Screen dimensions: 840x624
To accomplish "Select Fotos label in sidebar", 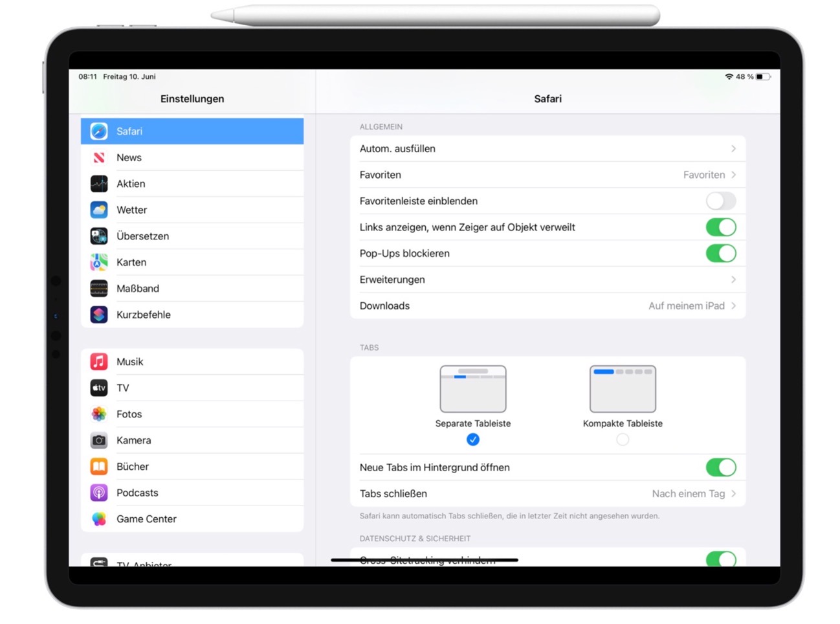I will click(129, 414).
